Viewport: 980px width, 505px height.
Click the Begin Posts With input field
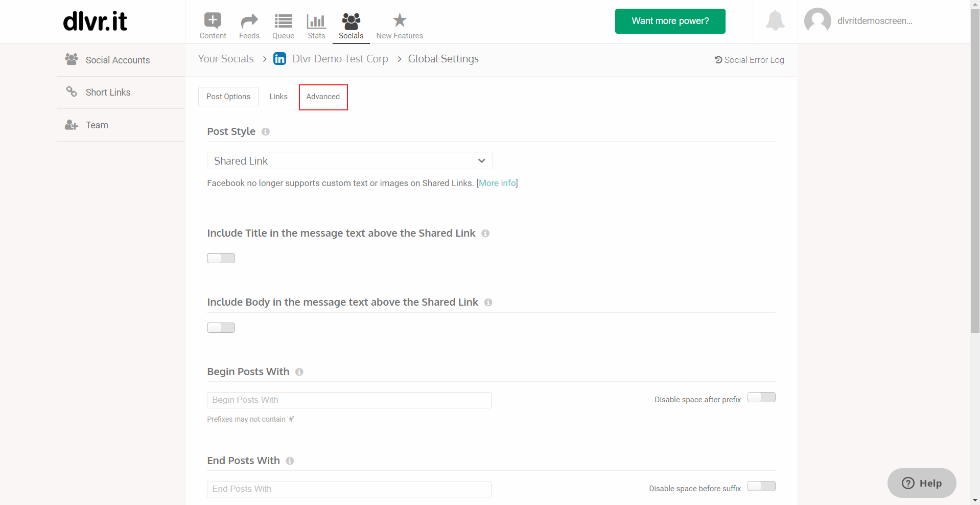coord(349,400)
